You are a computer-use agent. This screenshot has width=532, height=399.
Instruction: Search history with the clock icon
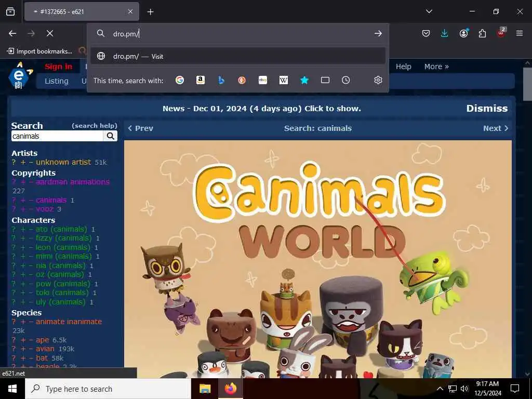tap(345, 80)
